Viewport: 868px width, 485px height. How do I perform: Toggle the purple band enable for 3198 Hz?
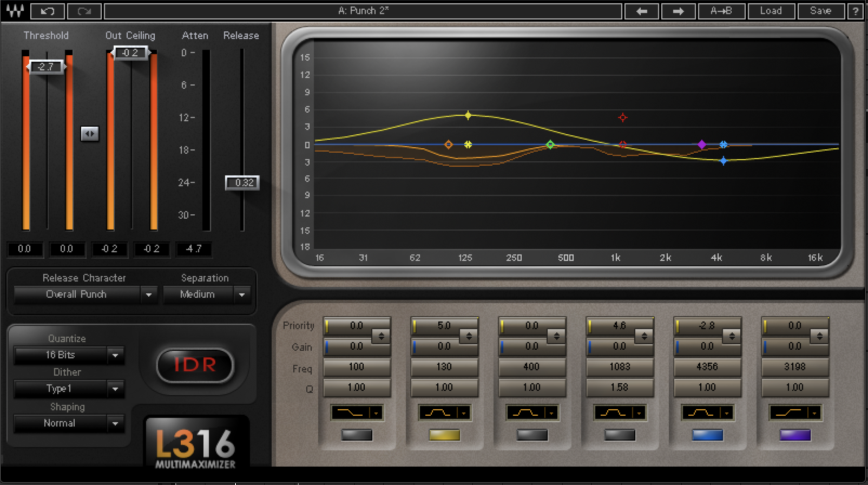[x=795, y=435]
